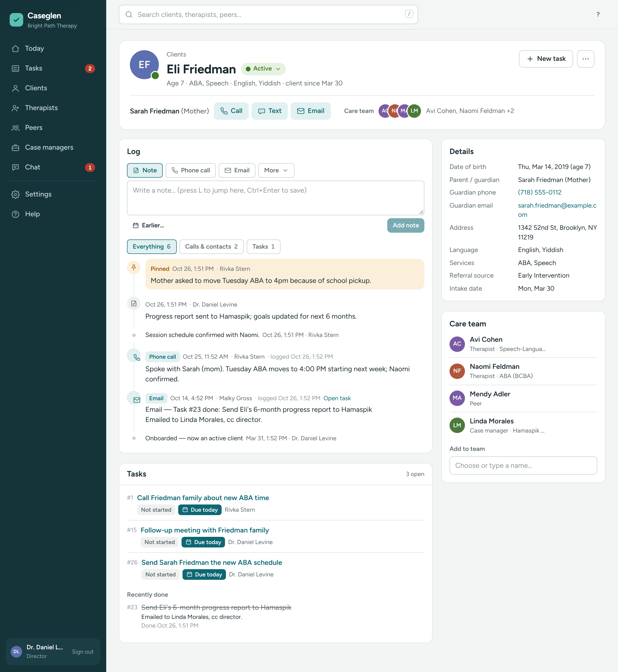The height and width of the screenshot is (672, 618).
Task: Filter log by Calls & contacts
Action: click(211, 247)
